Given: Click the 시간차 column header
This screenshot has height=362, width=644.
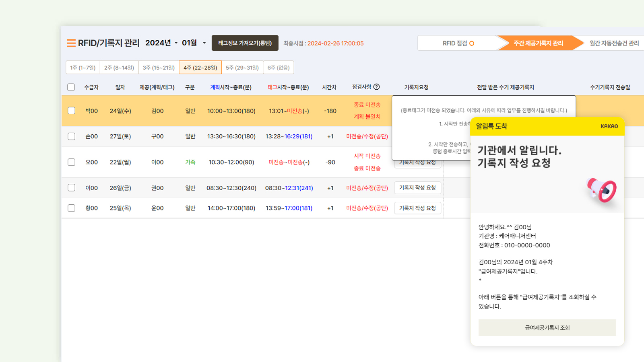Looking at the screenshot, I should pyautogui.click(x=329, y=87).
